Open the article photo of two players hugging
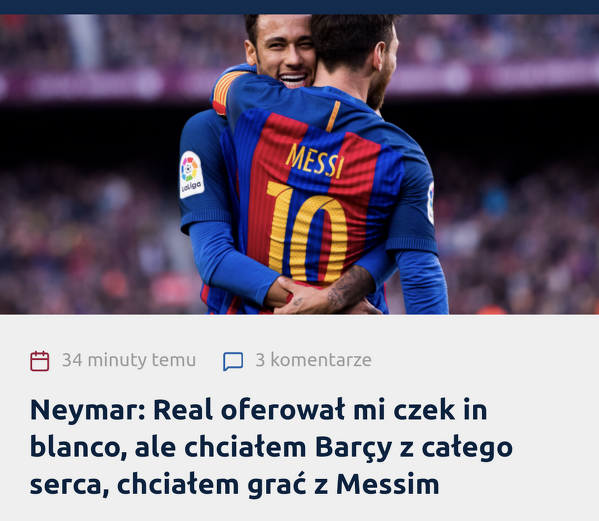The width and height of the screenshot is (599, 521). coord(300,164)
